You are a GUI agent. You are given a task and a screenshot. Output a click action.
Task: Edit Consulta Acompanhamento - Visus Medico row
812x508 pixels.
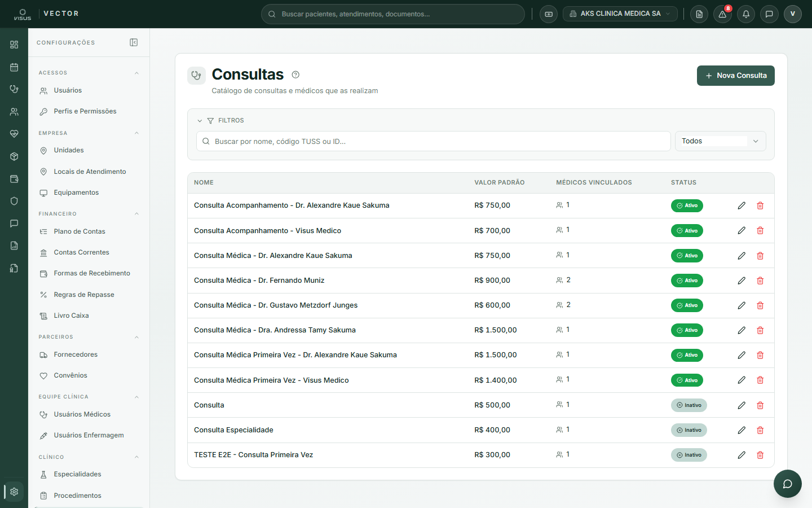click(x=742, y=230)
